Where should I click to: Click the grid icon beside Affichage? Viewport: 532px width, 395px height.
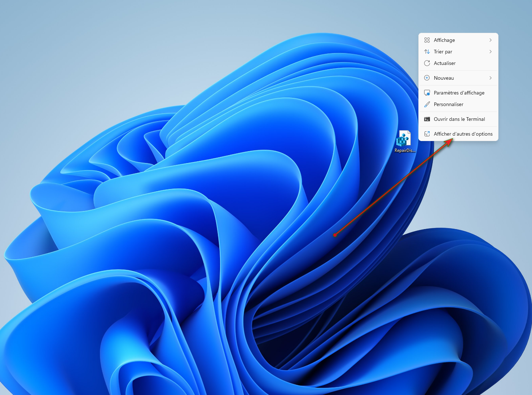click(427, 40)
